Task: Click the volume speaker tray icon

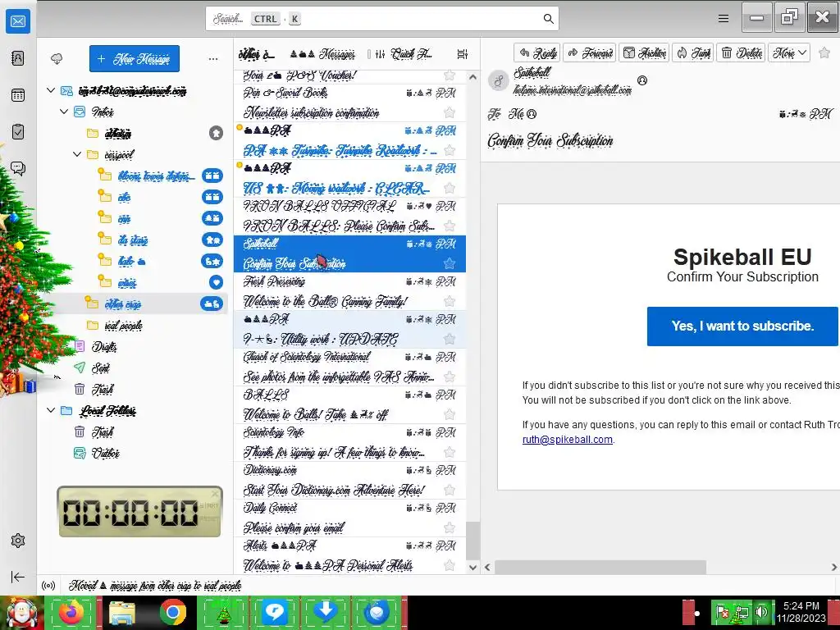Action: coord(761,612)
